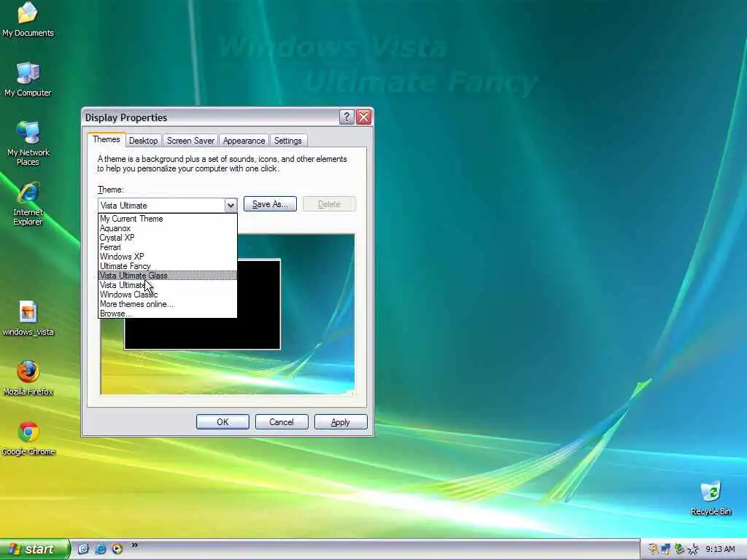Choose the Aquanox theme
This screenshot has width=747, height=560.
pyautogui.click(x=167, y=228)
